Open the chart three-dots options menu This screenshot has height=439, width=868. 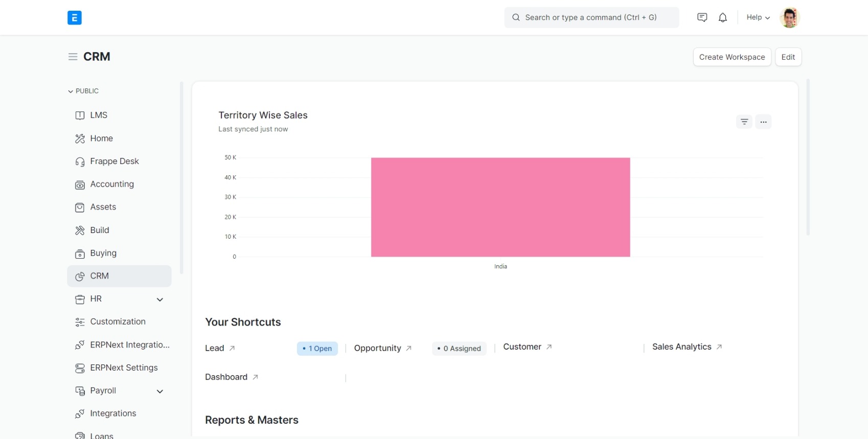763,122
